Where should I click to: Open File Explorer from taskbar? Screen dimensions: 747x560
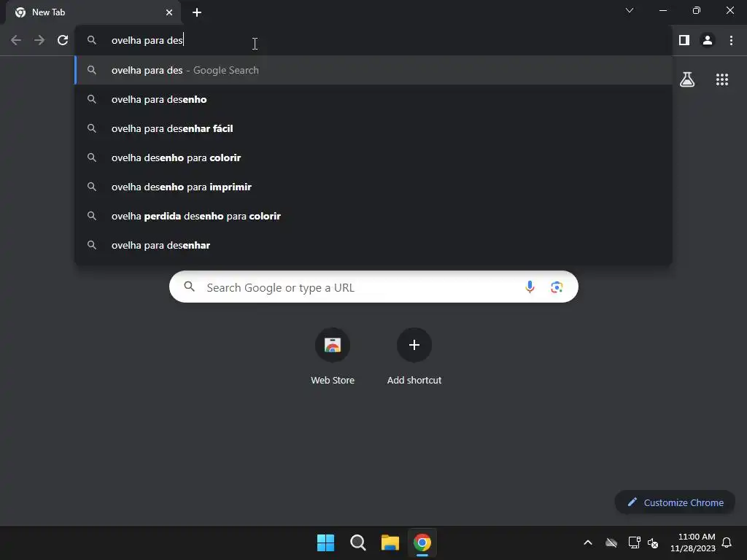pos(390,542)
